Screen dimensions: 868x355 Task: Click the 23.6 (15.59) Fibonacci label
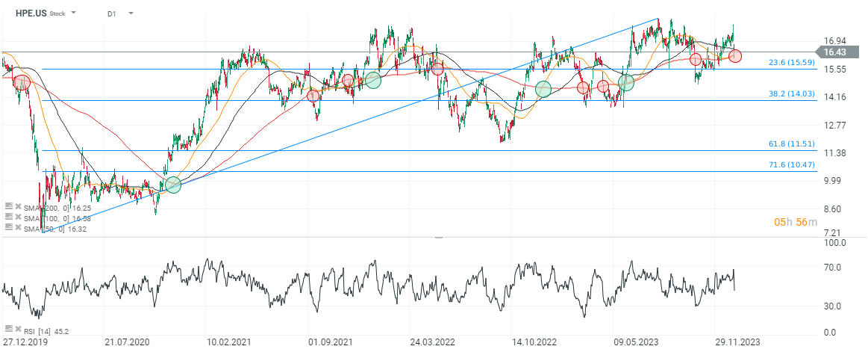pyautogui.click(x=792, y=63)
